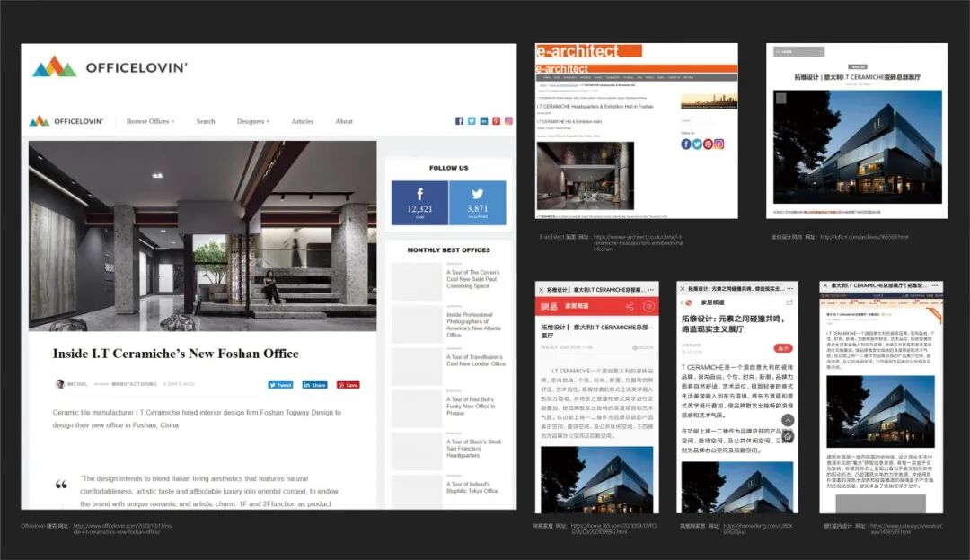The image size is (970, 560).
Task: Click the Instagram icon in Officelovin' nav bar
Action: [x=508, y=121]
